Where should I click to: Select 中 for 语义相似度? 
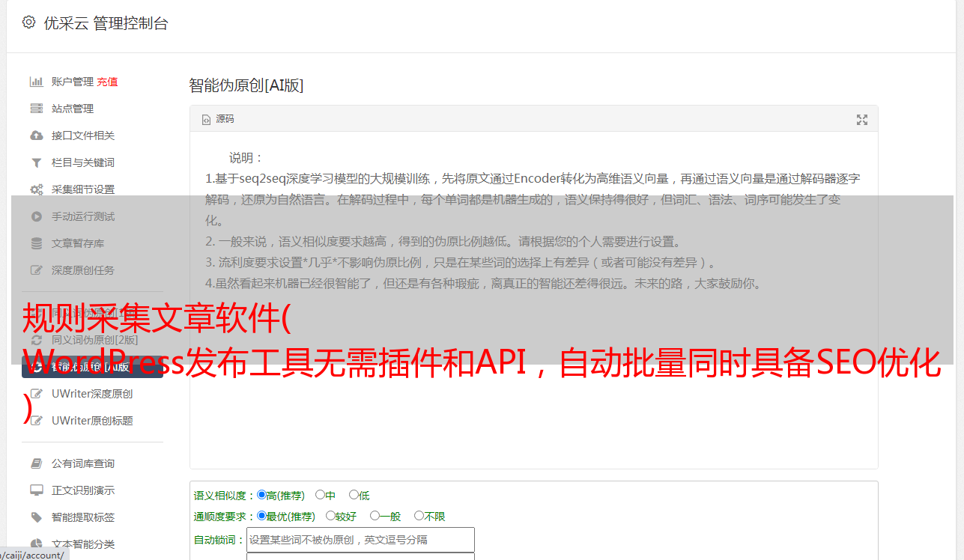coord(321,495)
